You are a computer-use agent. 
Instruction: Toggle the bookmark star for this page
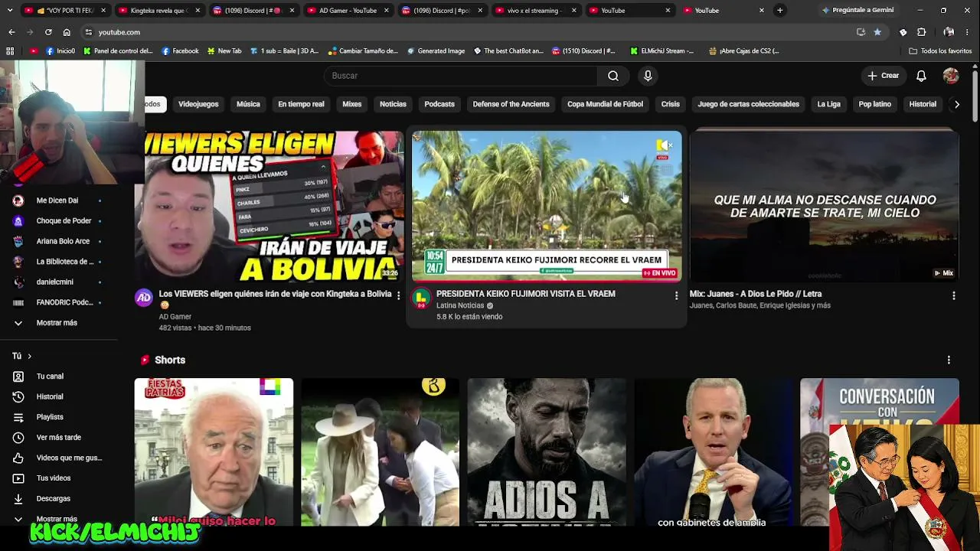tap(877, 32)
